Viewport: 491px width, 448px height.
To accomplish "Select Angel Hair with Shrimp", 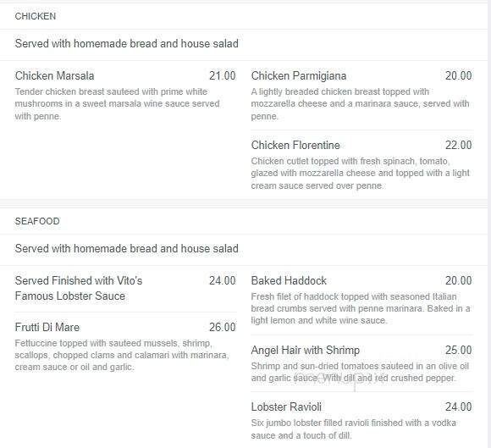I will tap(306, 351).
